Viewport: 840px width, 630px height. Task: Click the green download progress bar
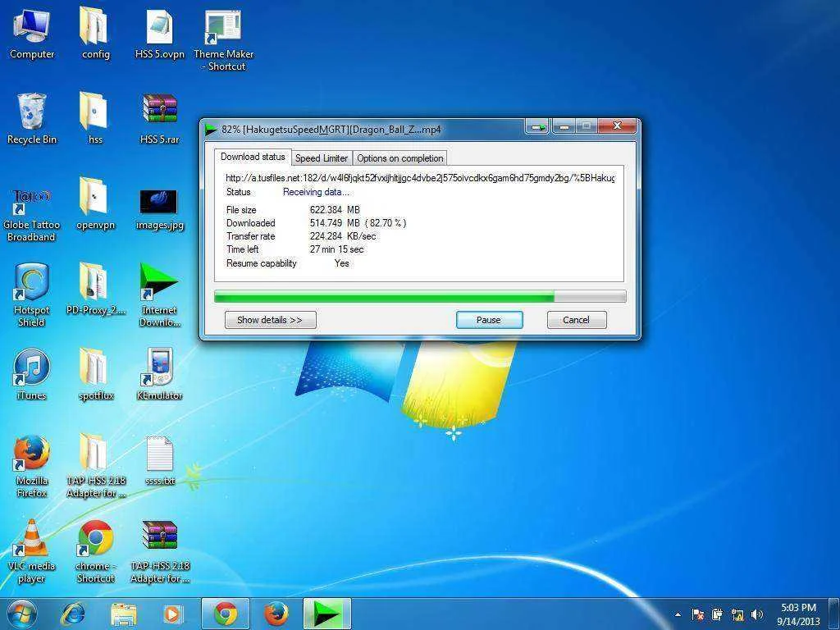pyautogui.click(x=384, y=296)
